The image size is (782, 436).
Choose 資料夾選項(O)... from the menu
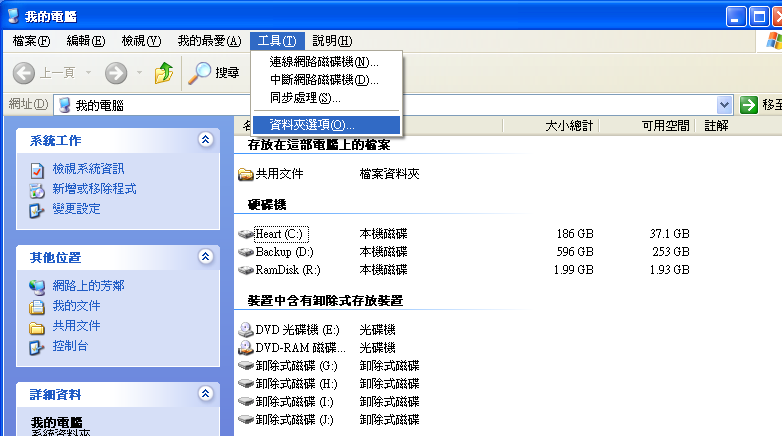[311, 125]
